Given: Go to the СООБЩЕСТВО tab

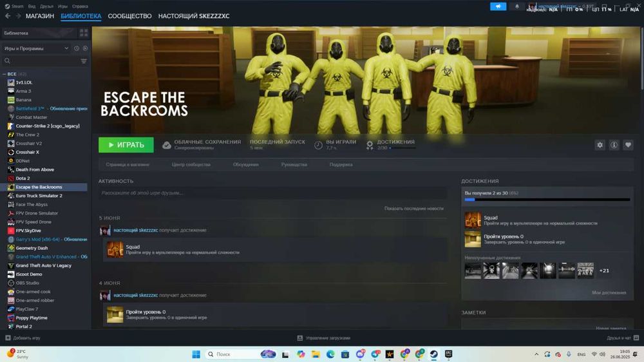Looking at the screenshot, I should pos(130,16).
